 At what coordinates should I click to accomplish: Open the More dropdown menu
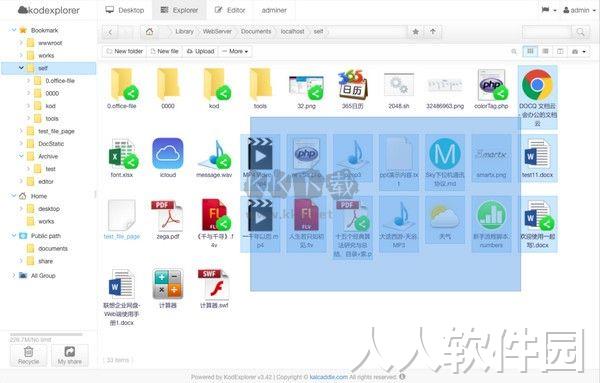(x=235, y=51)
